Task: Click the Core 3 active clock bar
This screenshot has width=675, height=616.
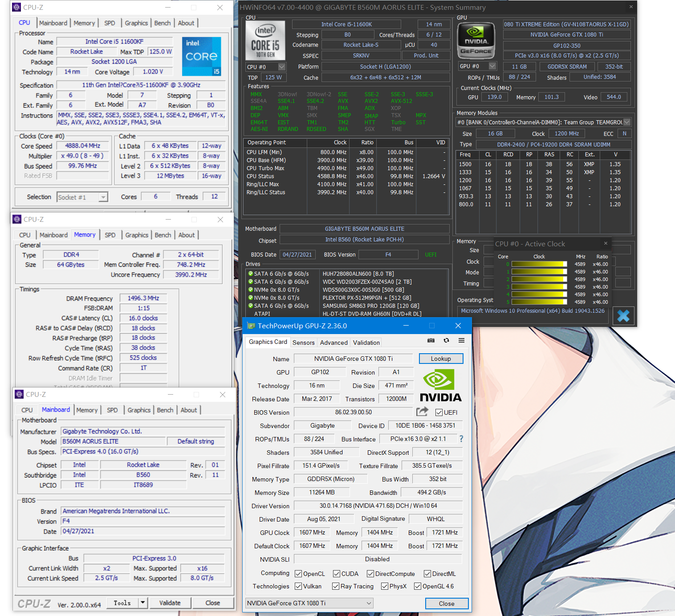Action: (539, 287)
